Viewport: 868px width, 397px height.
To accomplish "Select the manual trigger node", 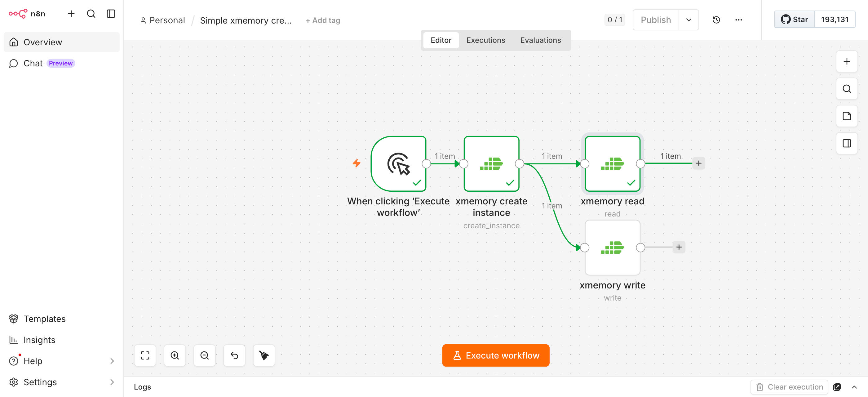I will click(398, 164).
